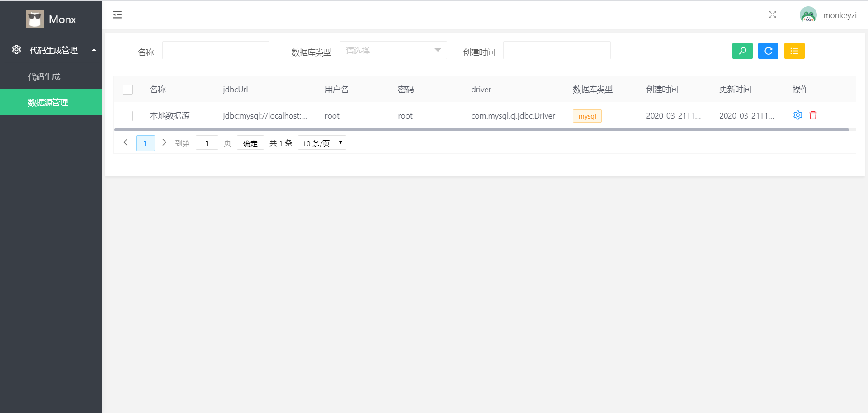Click the gear icon beside 代码生成管理
Screen dimensions: 868x413
click(x=17, y=50)
